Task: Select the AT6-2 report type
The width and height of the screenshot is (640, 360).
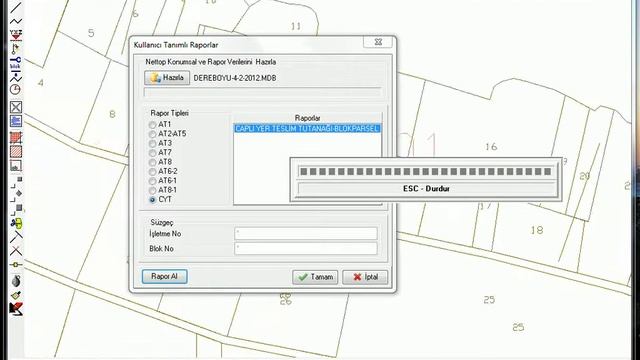Action: click(x=153, y=171)
